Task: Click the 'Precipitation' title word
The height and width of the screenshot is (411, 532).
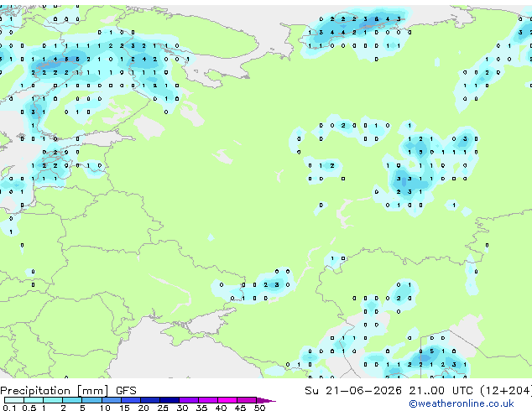Action: point(35,391)
